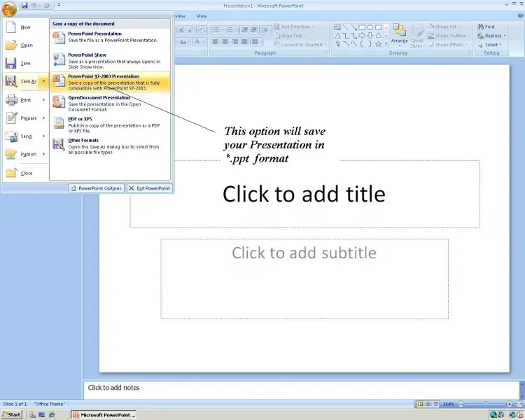Open the Arrange dropdown
This screenshot has height=420, width=525.
tap(400, 36)
